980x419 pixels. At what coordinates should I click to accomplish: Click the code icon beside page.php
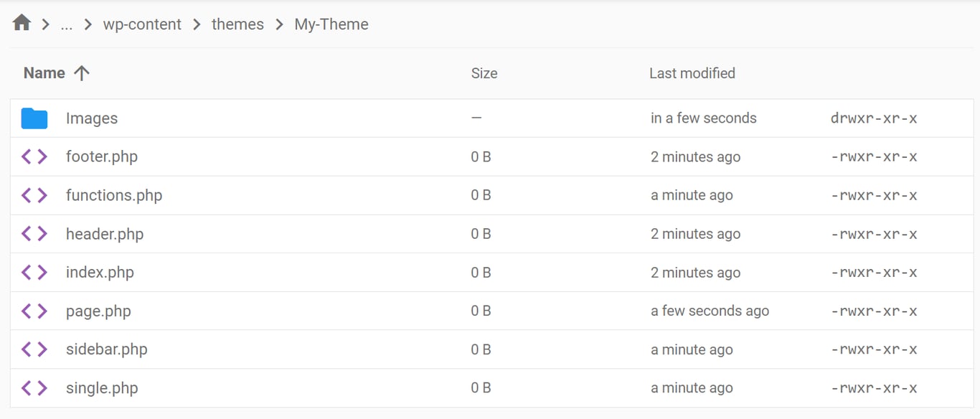(x=33, y=311)
